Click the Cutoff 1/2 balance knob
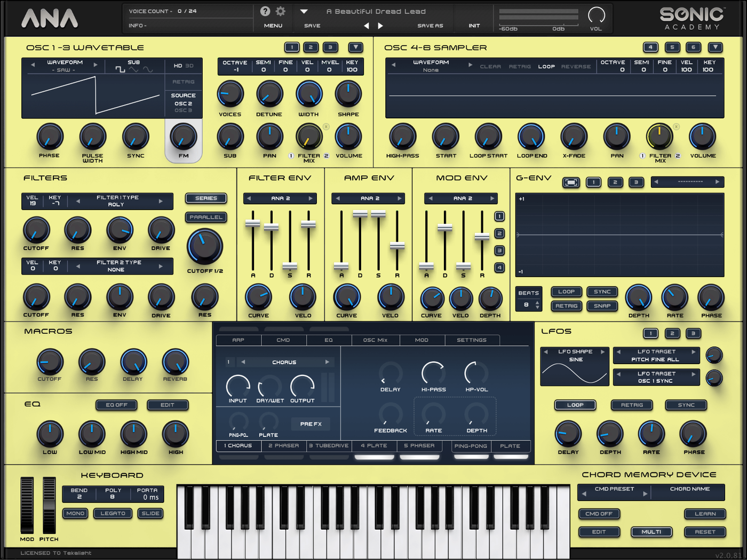The height and width of the screenshot is (560, 747). (205, 246)
